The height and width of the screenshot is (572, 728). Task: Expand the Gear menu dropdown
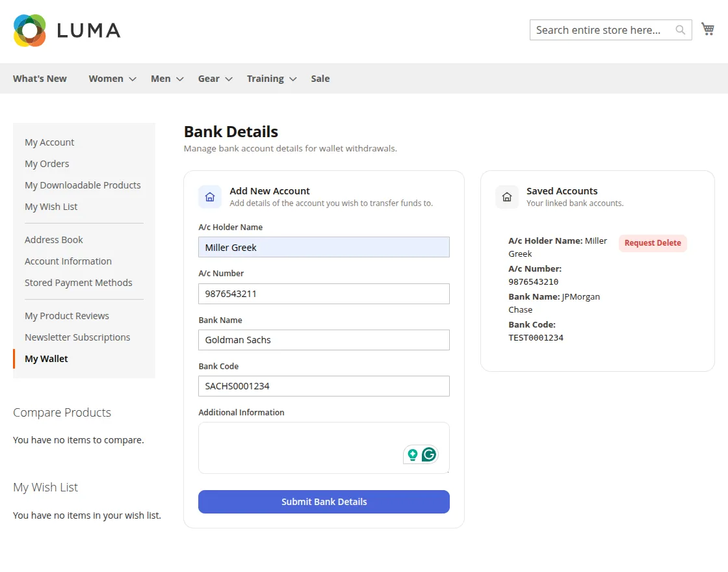(228, 79)
